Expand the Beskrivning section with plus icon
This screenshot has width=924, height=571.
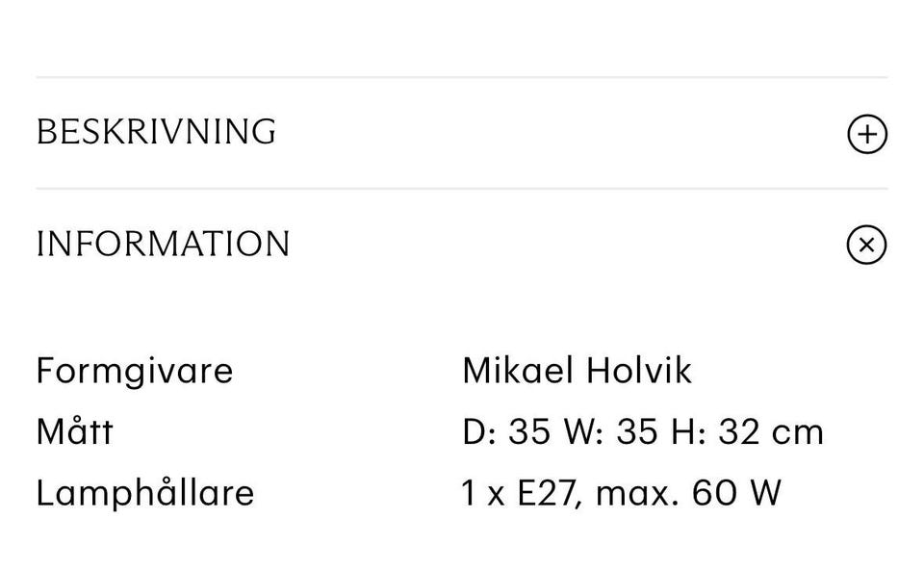(x=866, y=134)
